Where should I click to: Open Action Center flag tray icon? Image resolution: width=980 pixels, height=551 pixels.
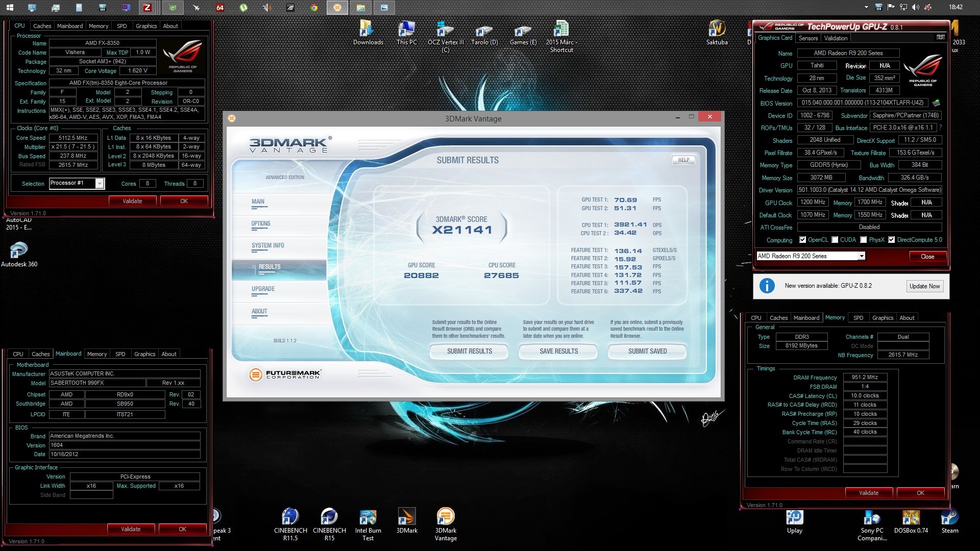(891, 7)
